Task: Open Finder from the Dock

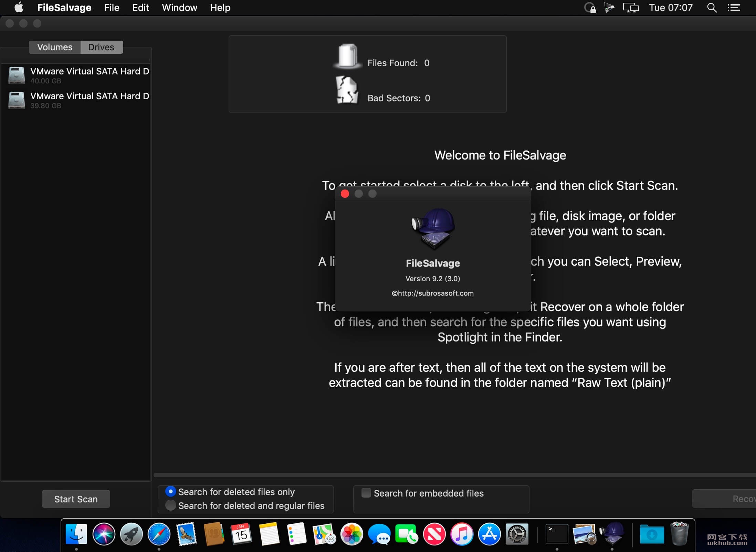Action: (76, 534)
